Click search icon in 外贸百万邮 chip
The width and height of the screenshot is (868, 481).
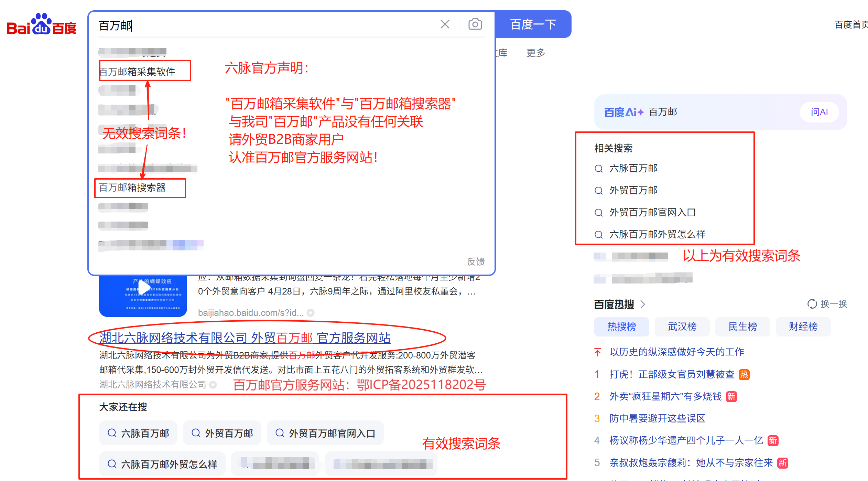(x=196, y=433)
